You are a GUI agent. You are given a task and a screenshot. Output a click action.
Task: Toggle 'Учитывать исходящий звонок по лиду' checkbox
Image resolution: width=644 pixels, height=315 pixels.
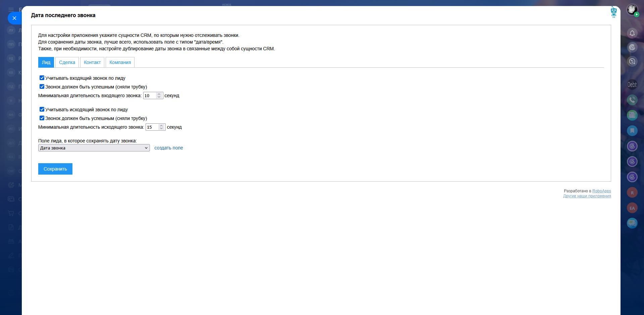(42, 109)
